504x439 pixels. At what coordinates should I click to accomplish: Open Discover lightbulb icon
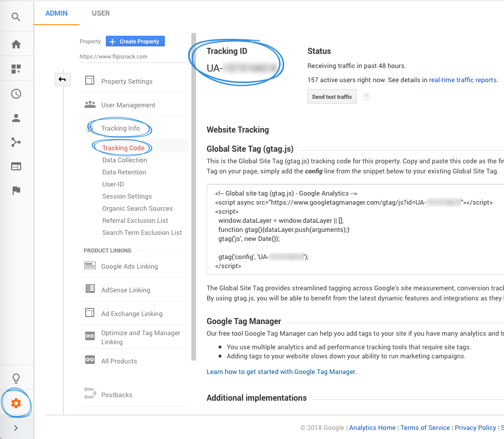16,378
